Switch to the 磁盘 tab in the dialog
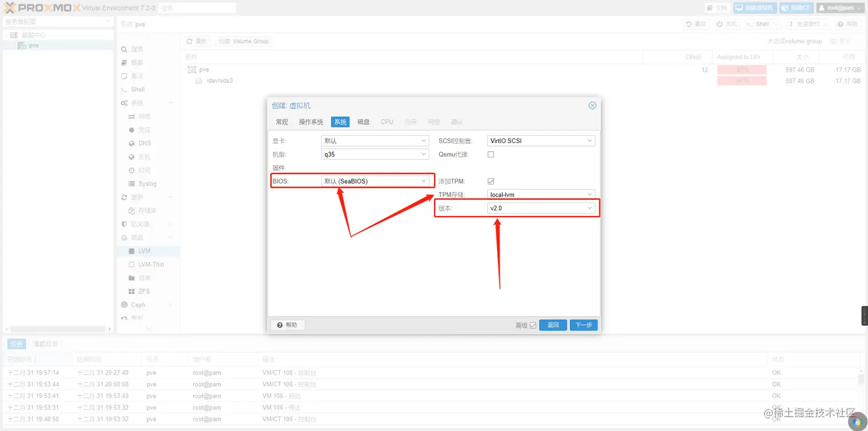The height and width of the screenshot is (431, 868). [x=364, y=122]
